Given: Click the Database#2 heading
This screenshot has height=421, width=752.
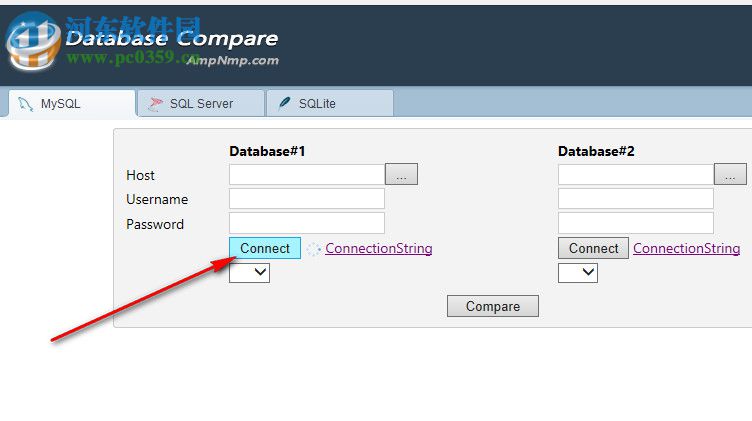Looking at the screenshot, I should point(596,152).
